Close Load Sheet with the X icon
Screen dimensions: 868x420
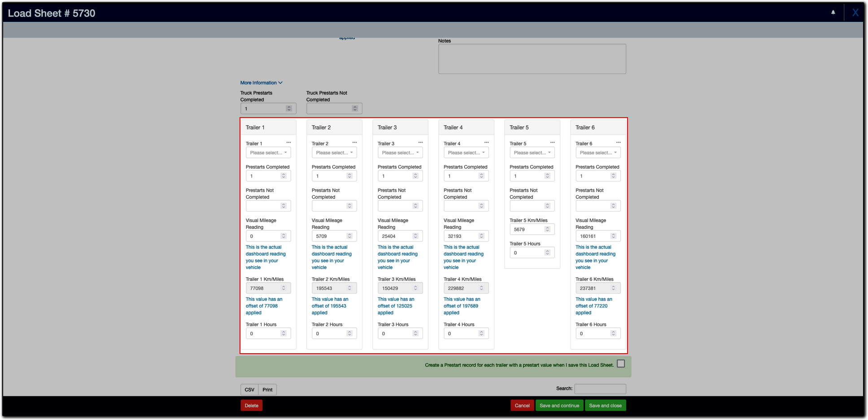pos(855,13)
